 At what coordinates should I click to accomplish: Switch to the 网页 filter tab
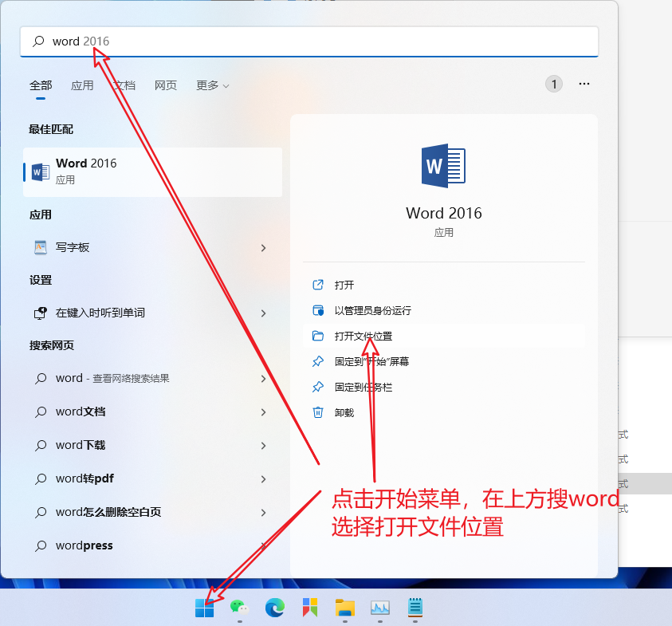166,85
